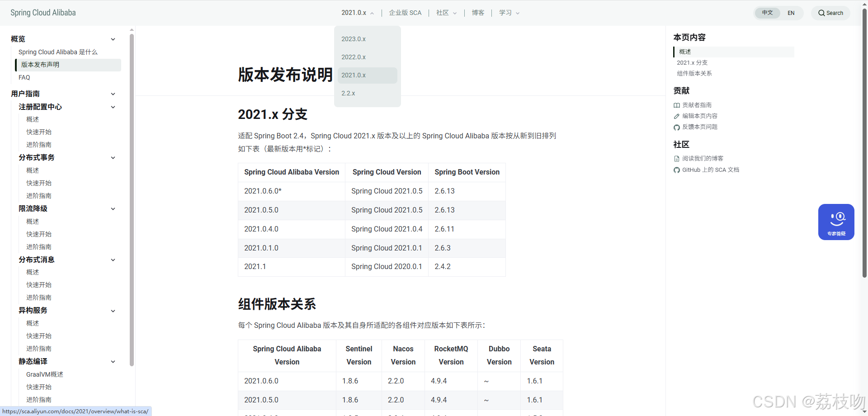Image resolution: width=868 pixels, height=416 pixels.
Task: Open 反馈本页问题 link
Action: coord(700,127)
